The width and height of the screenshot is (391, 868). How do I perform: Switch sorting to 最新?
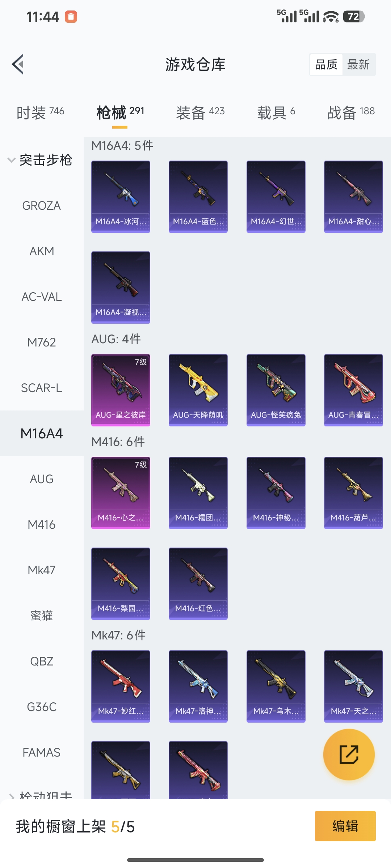coord(358,64)
